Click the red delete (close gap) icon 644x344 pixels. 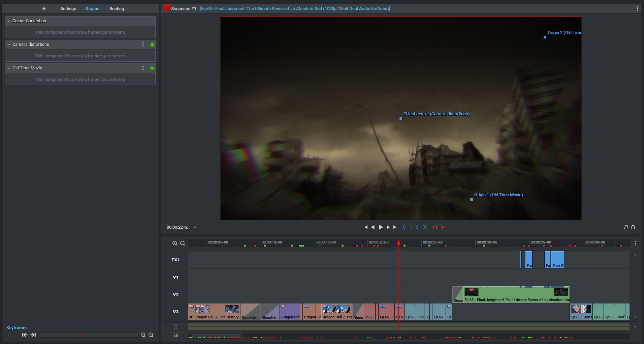[x=443, y=227]
